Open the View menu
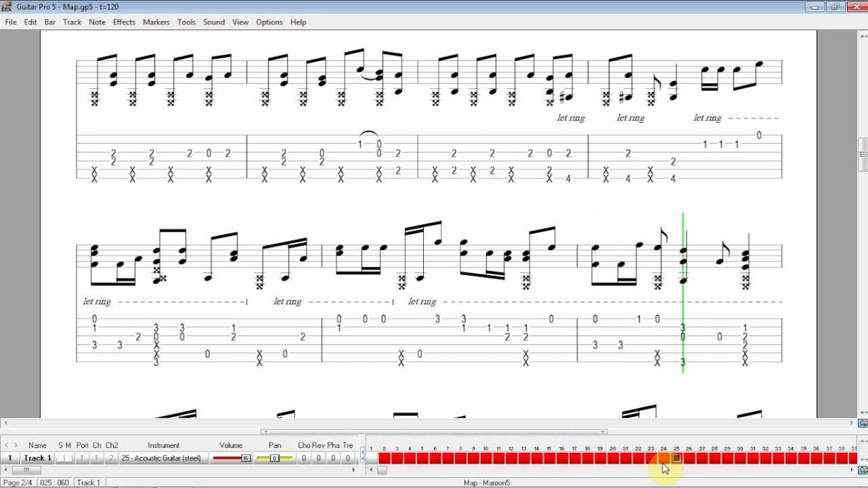This screenshot has height=488, width=868. click(x=240, y=22)
